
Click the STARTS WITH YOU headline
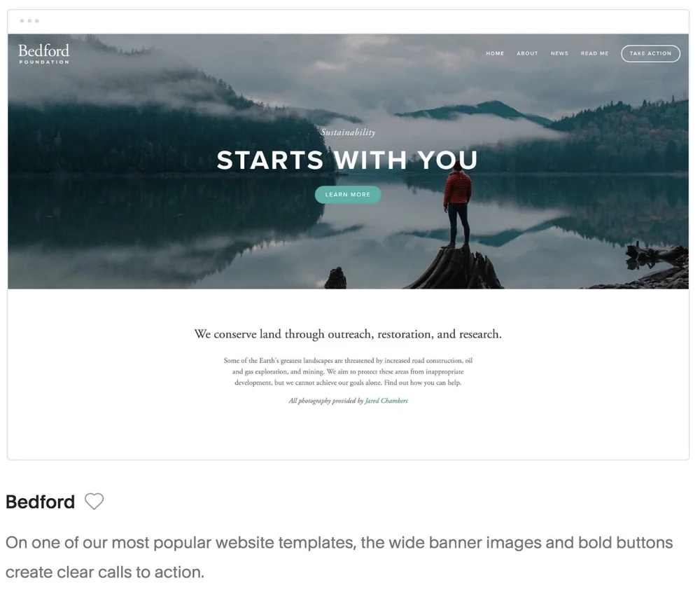coord(347,160)
